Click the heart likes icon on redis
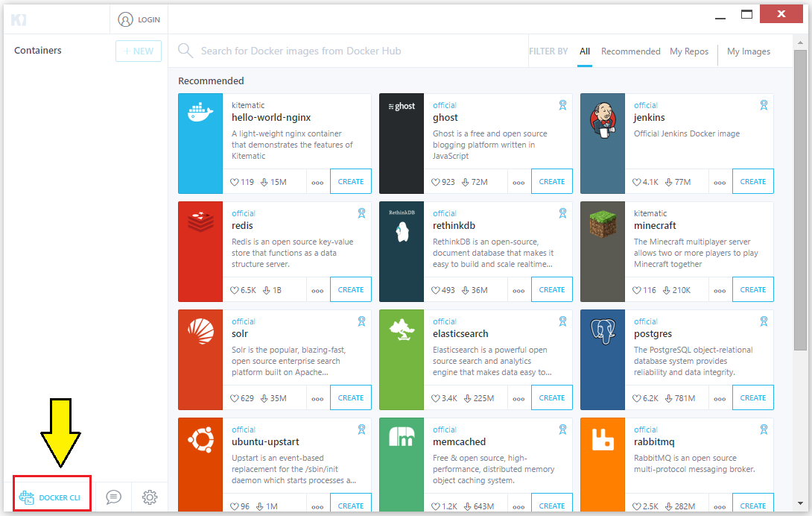The width and height of the screenshot is (812, 516). [235, 290]
